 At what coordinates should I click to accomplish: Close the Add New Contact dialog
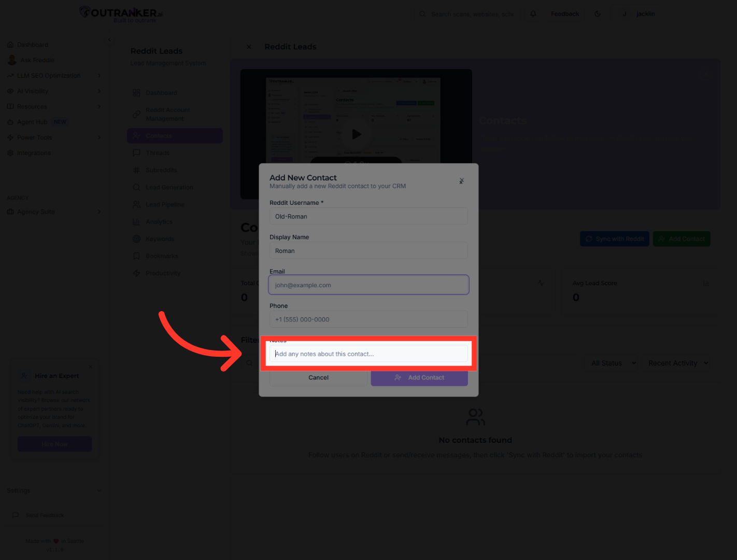[461, 181]
